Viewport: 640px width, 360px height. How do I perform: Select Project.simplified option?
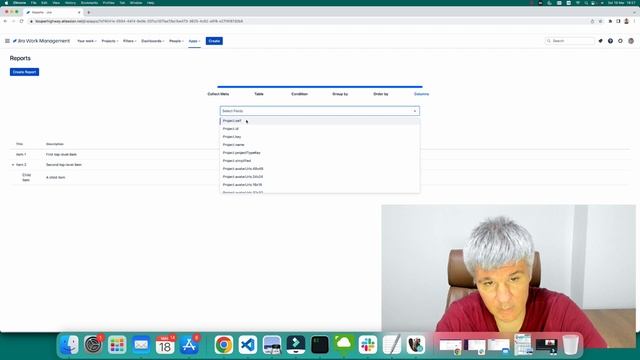pyautogui.click(x=320, y=161)
